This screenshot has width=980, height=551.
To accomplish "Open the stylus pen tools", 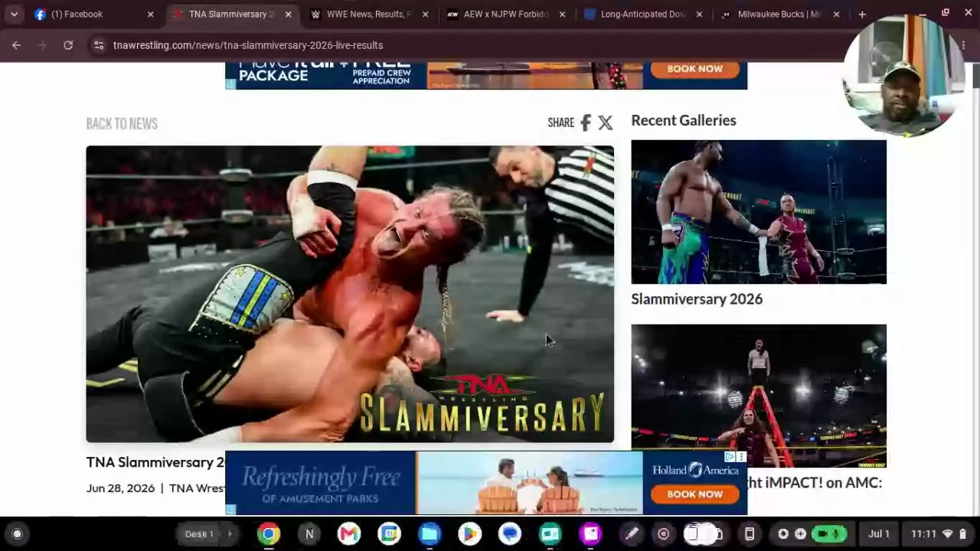I will pyautogui.click(x=632, y=534).
